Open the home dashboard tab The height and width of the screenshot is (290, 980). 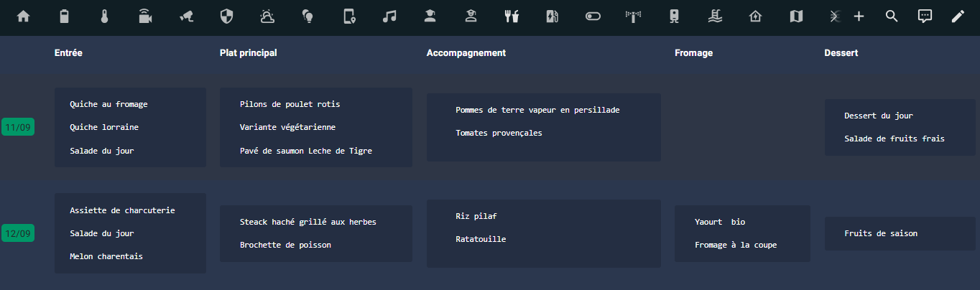[x=24, y=17]
